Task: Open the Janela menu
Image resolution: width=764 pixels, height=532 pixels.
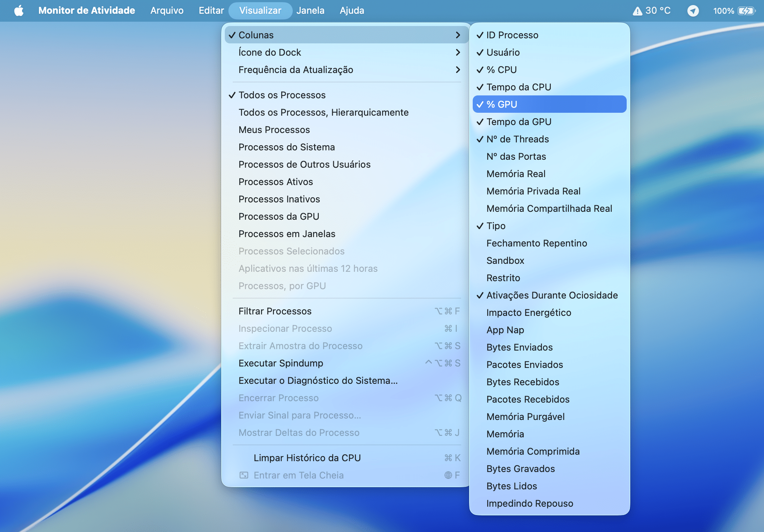Action: pyautogui.click(x=310, y=10)
